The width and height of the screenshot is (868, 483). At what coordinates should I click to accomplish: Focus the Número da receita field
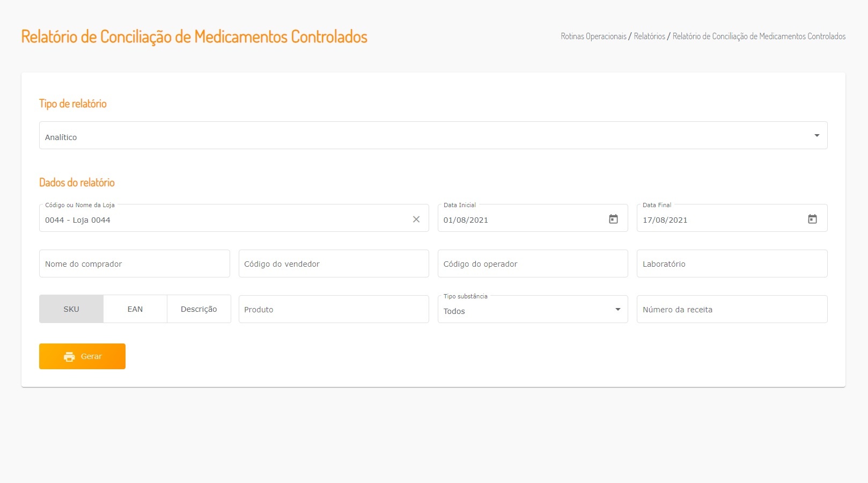click(x=732, y=310)
